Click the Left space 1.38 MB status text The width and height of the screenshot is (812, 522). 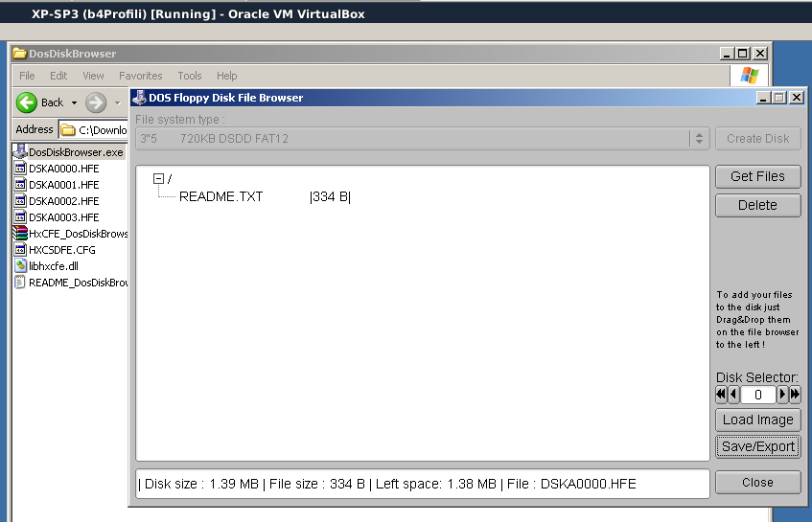coord(436,484)
